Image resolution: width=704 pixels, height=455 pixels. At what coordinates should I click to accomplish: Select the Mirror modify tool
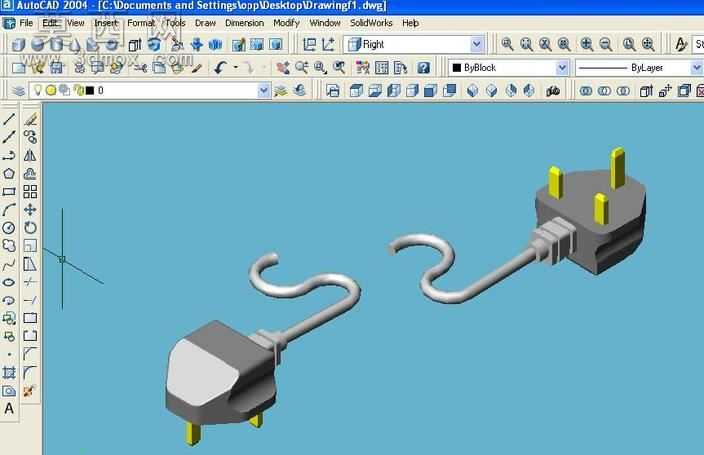click(x=30, y=155)
